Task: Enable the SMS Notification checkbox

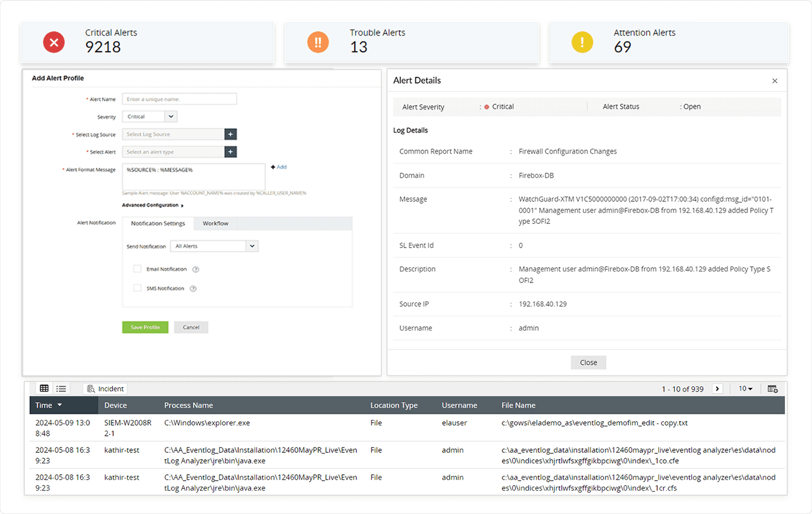Action: [x=137, y=288]
